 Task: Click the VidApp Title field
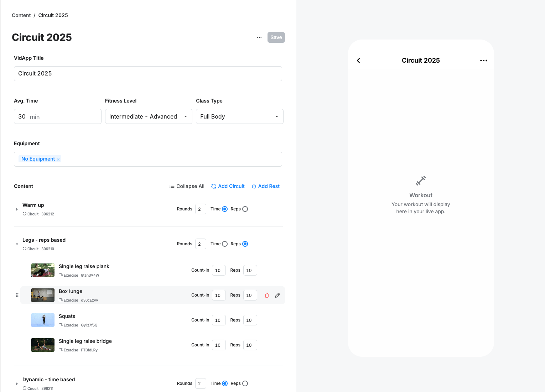[148, 74]
